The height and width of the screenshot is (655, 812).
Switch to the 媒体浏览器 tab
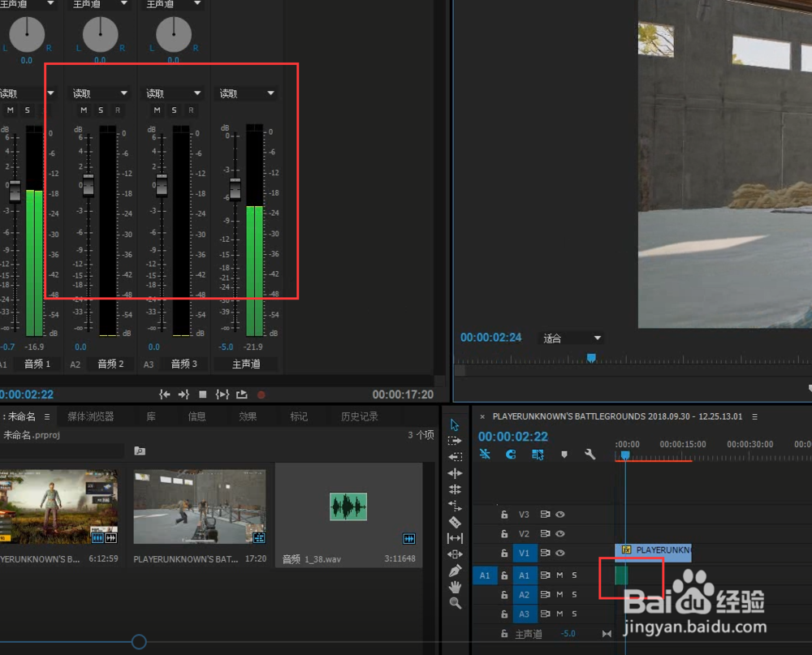91,416
